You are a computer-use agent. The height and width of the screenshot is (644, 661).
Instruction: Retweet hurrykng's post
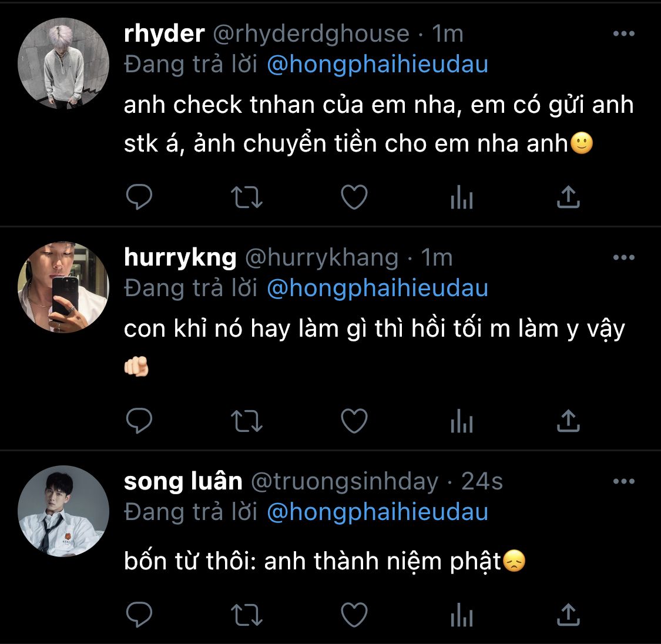point(247,421)
